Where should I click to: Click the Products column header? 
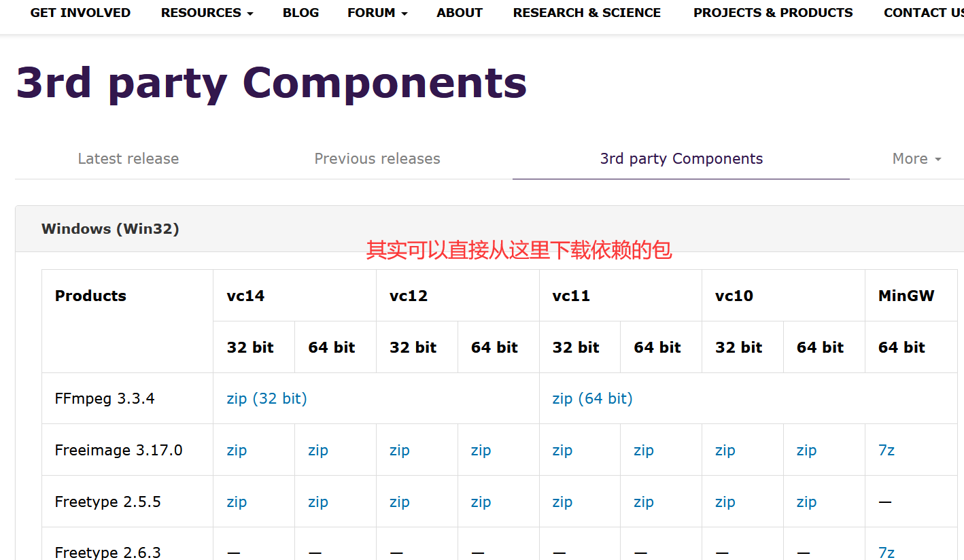[x=90, y=296]
